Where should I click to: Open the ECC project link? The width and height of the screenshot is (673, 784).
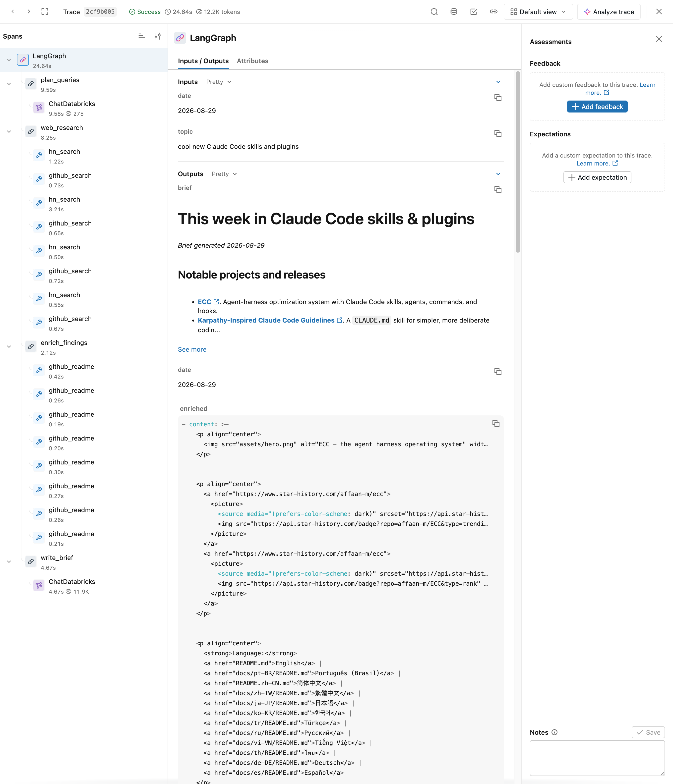[x=208, y=302]
